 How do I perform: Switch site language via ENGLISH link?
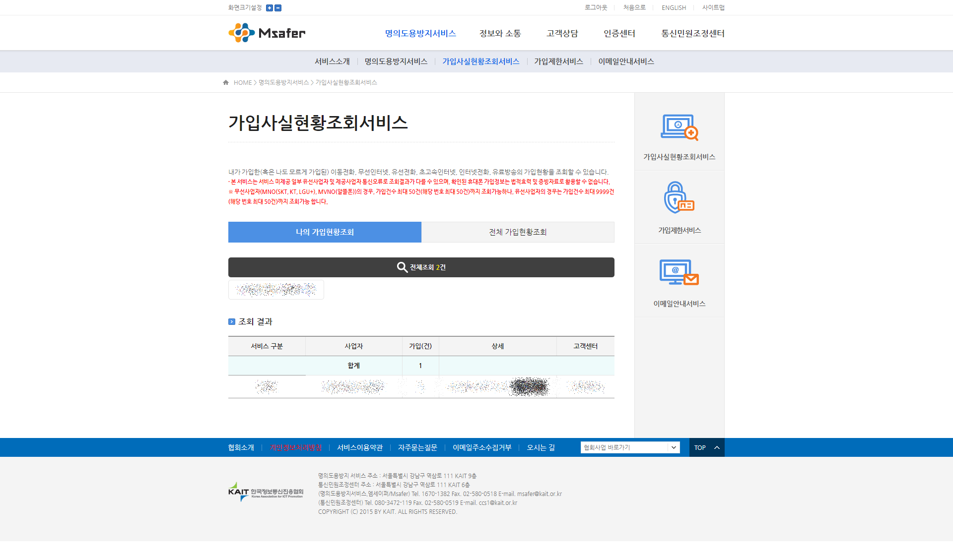[673, 7]
